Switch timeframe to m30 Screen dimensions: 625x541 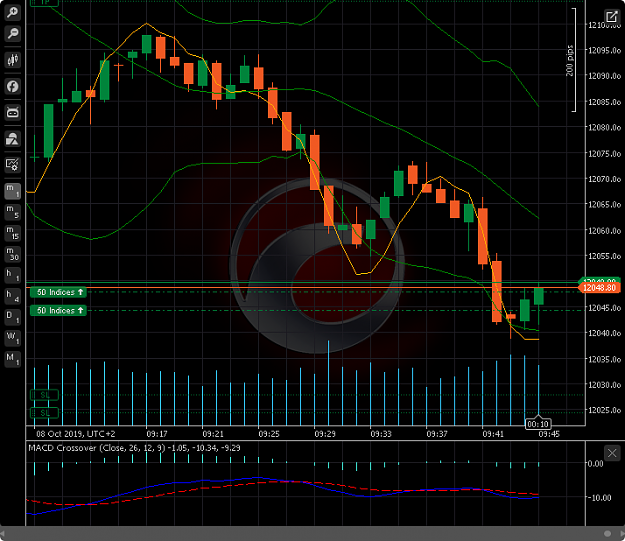(x=12, y=254)
